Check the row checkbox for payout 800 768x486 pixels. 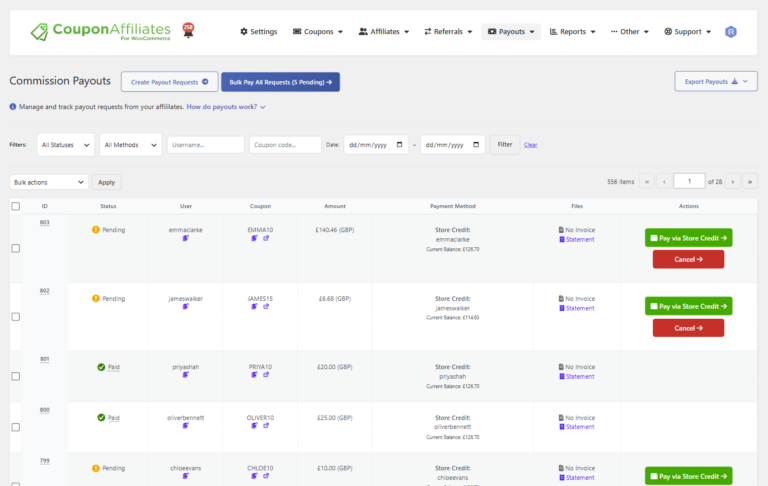pos(16,427)
